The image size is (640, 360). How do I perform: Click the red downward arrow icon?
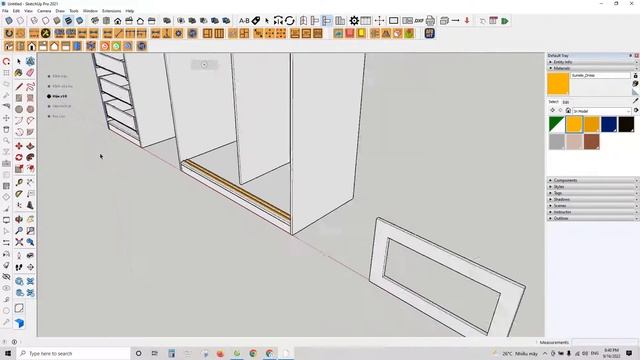(467, 20)
